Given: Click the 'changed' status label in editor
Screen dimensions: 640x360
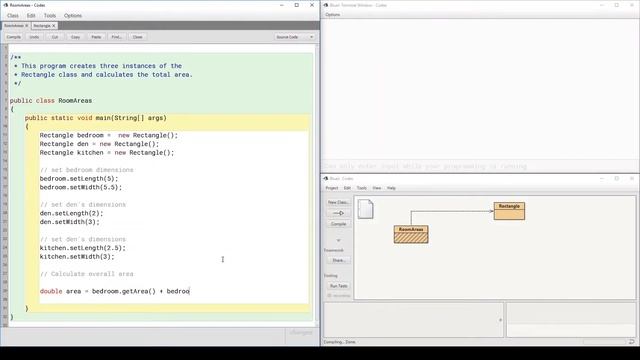Looking at the screenshot, I should (x=301, y=332).
